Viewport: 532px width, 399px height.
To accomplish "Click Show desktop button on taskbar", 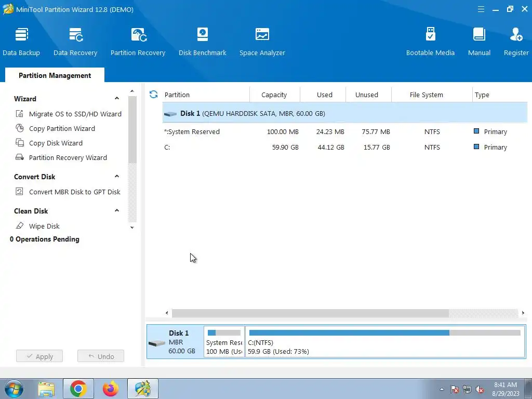I will click(x=528, y=389).
